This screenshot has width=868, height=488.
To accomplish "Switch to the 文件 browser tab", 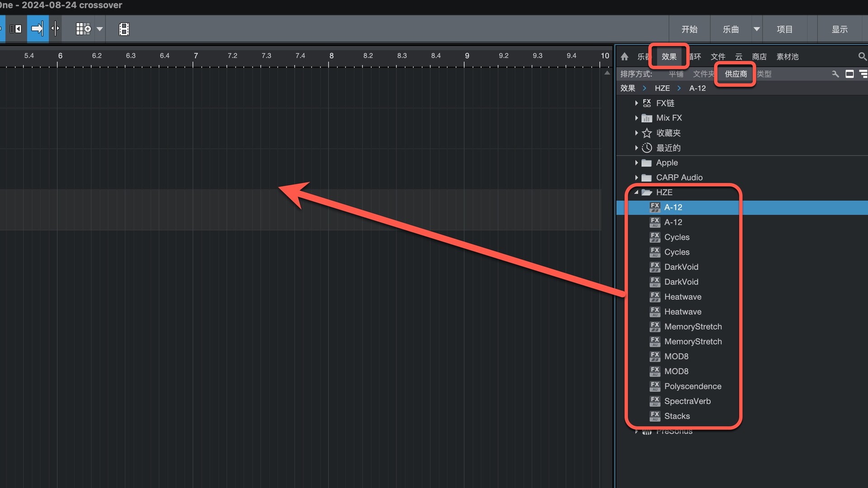I will pos(717,56).
